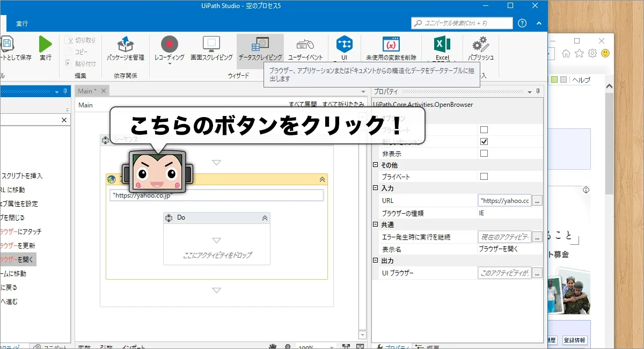Image resolution: width=644 pixels, height=349 pixels.
Task: Collapse the browser activity double-chevron
Action: click(x=322, y=180)
